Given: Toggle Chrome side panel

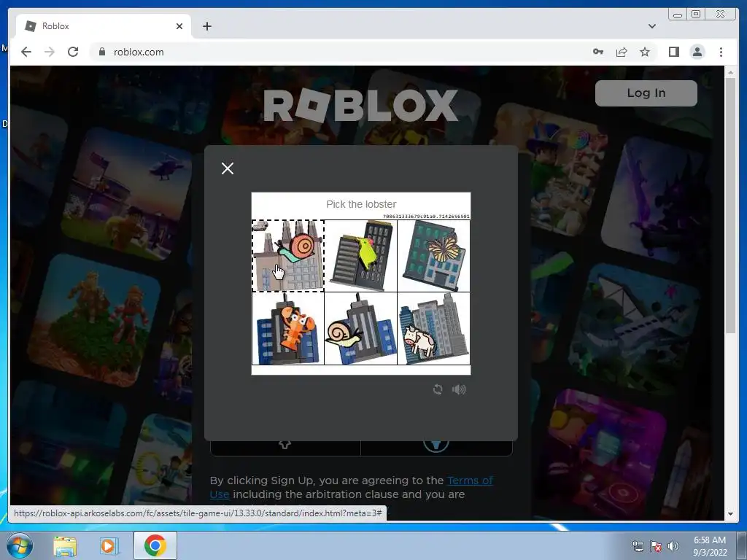Looking at the screenshot, I should pyautogui.click(x=673, y=52).
